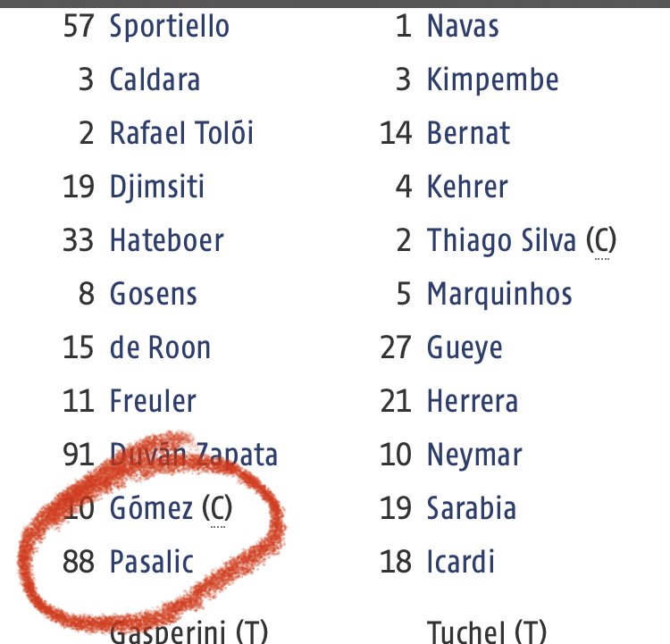Click the Gómez captain name link
This screenshot has height=644, width=670.
[x=151, y=508]
